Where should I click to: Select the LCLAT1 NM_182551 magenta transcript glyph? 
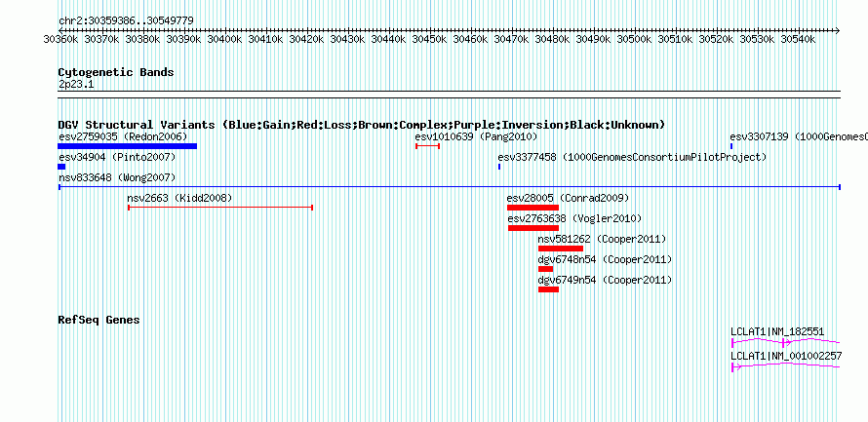(786, 343)
